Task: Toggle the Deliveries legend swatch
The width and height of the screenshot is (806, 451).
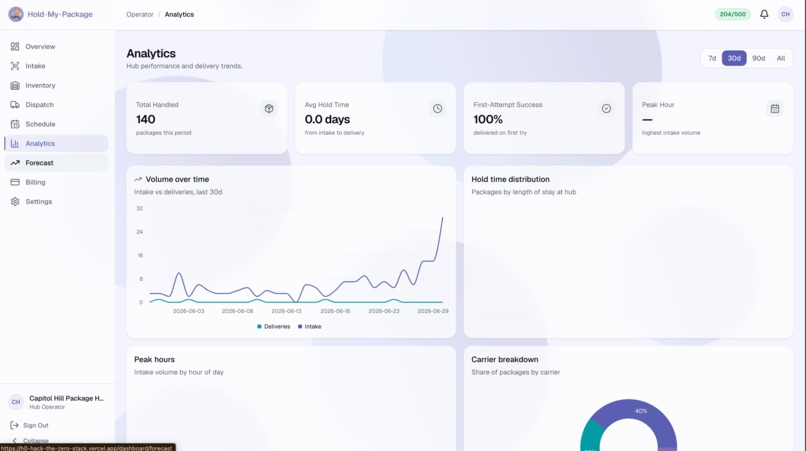Action: click(x=260, y=327)
